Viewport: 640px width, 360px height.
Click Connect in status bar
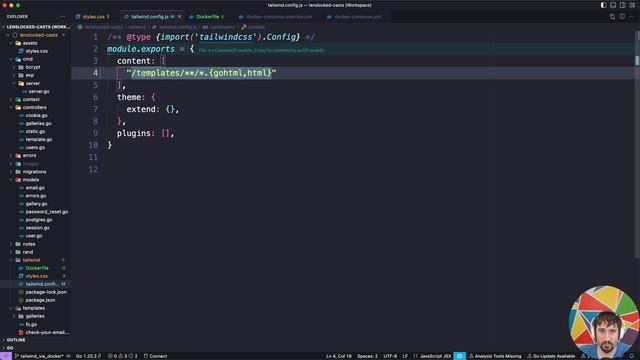coord(156,356)
